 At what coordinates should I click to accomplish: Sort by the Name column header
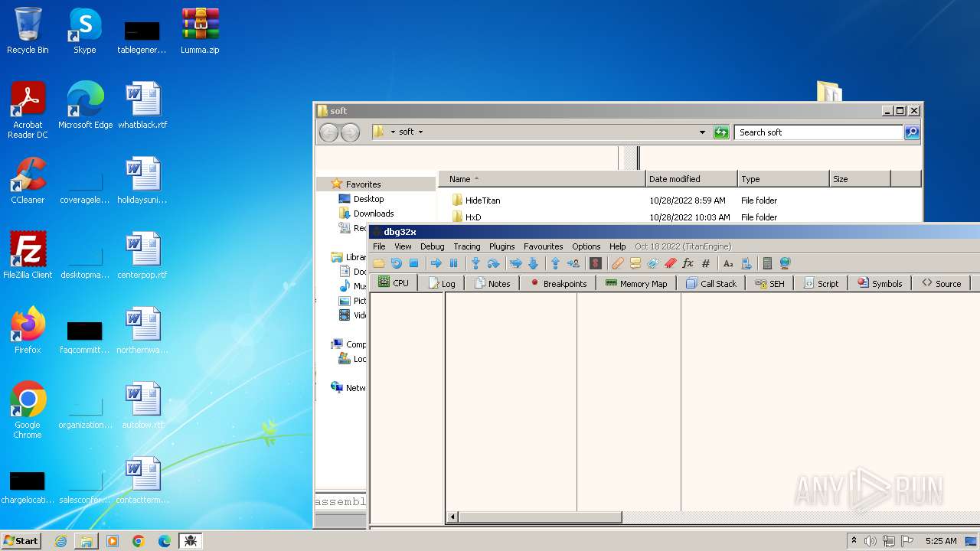(x=541, y=179)
